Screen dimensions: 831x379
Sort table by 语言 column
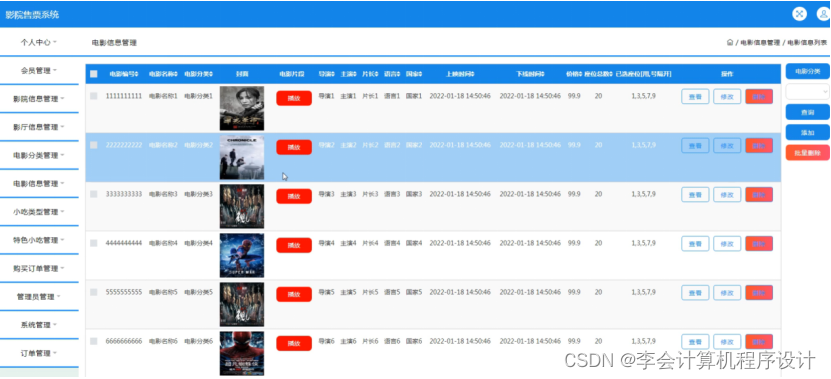point(392,74)
